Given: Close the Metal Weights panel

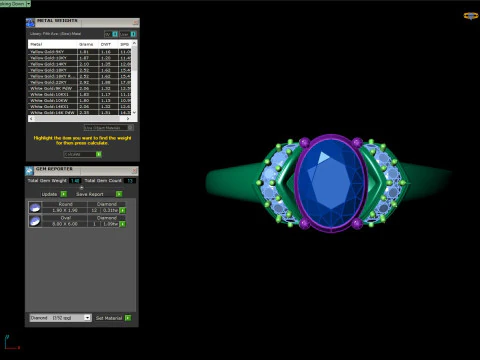Looking at the screenshot, I should tap(135, 23).
